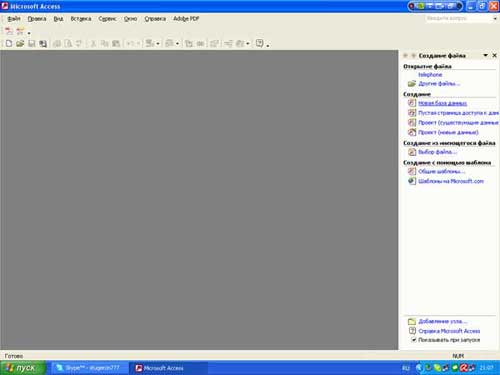Click the first Adobe PDF toolbar icon

point(9,32)
